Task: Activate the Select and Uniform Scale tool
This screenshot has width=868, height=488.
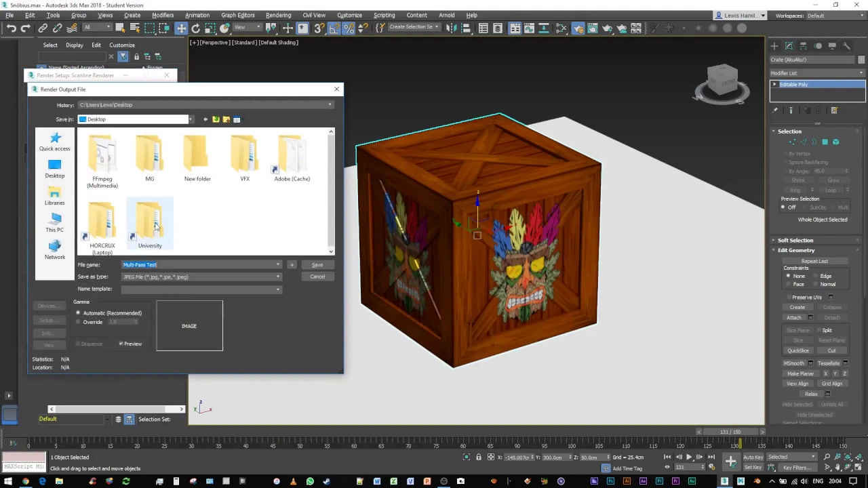Action: click(x=210, y=28)
